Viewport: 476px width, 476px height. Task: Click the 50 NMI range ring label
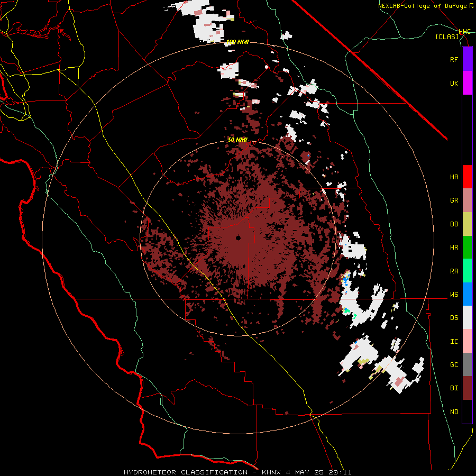[237, 140]
